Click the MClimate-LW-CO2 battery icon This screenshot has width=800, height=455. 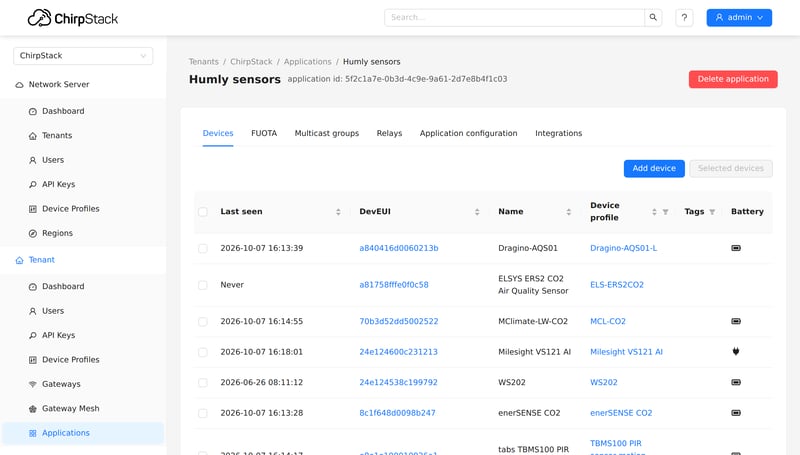click(736, 321)
